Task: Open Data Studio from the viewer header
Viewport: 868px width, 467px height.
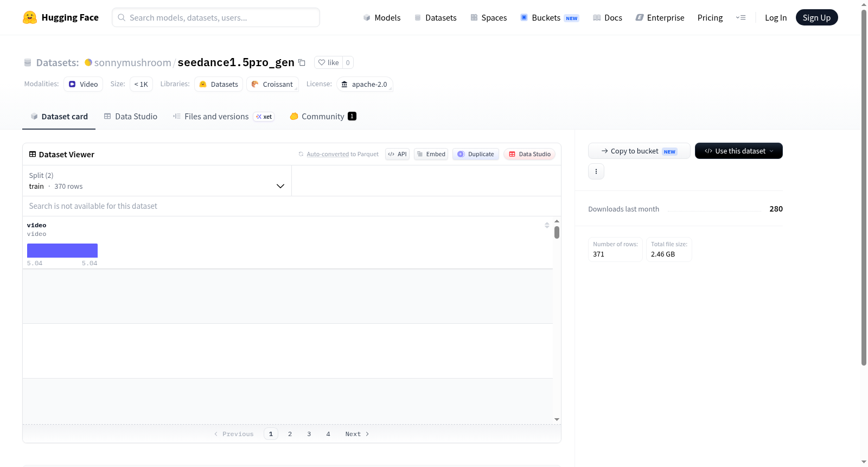Action: tap(529, 154)
